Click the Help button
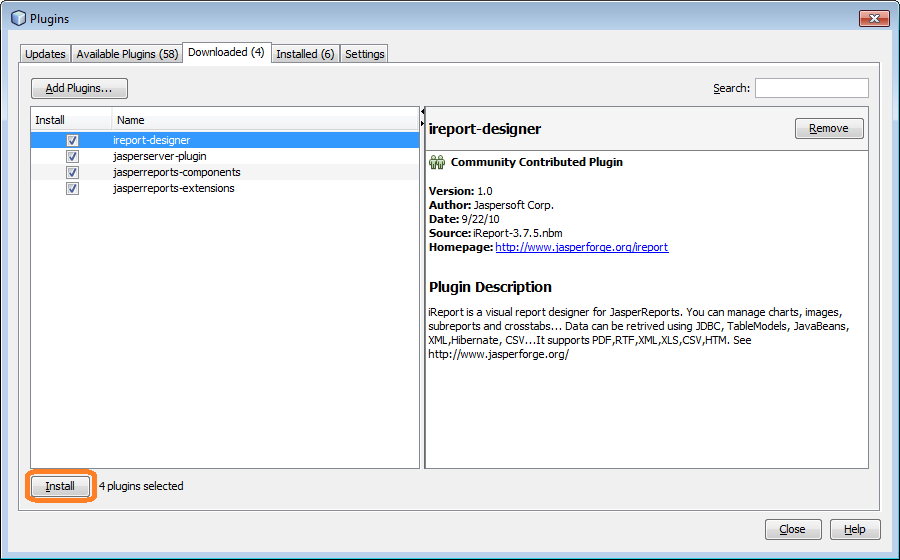This screenshot has width=900, height=560. [x=854, y=529]
